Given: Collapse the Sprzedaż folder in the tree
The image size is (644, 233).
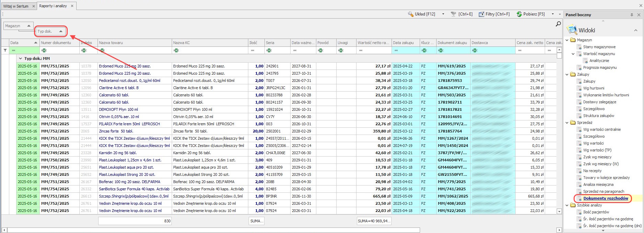Looking at the screenshot, I should tap(567, 123).
